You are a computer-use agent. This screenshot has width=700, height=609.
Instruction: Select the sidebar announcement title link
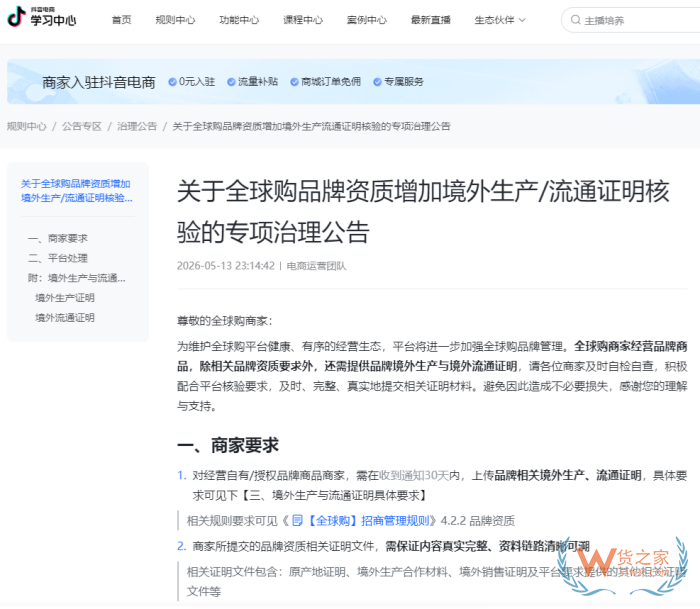[76, 191]
